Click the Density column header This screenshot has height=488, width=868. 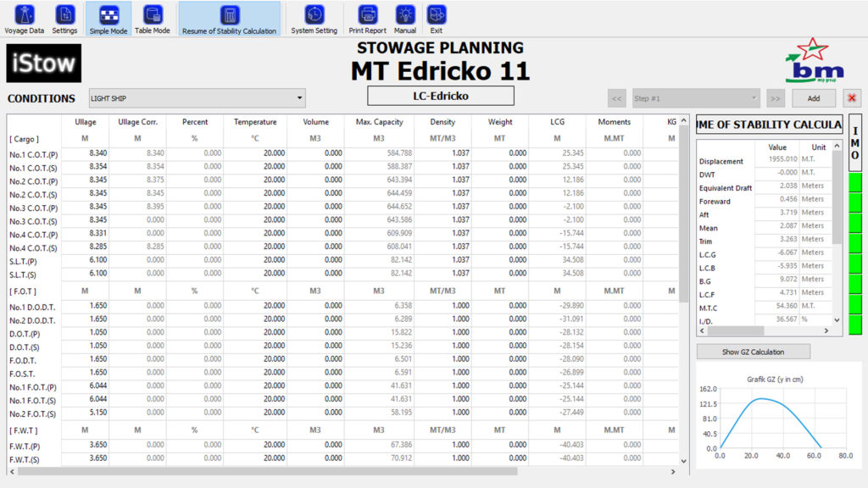[442, 122]
